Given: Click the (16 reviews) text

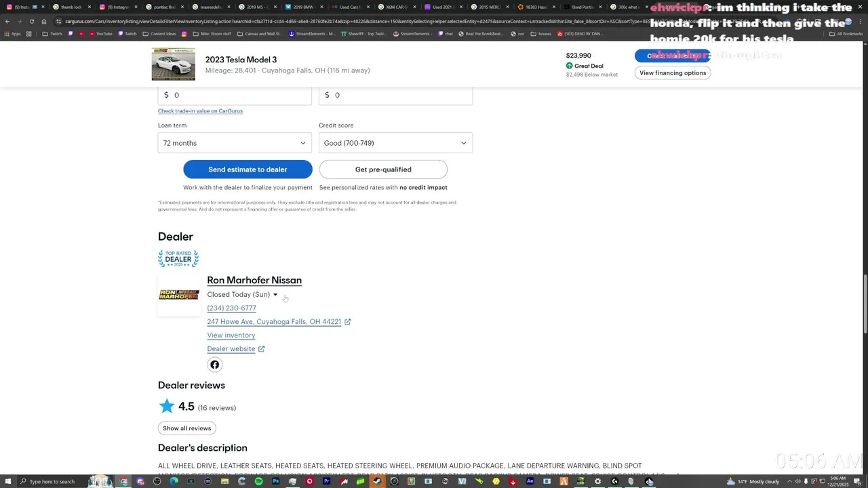Looking at the screenshot, I should pos(217,408).
